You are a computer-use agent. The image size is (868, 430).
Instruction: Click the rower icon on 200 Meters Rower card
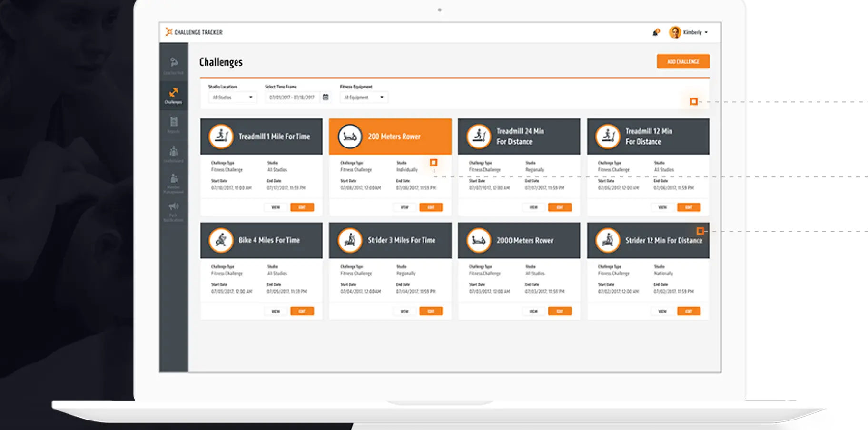(x=349, y=137)
